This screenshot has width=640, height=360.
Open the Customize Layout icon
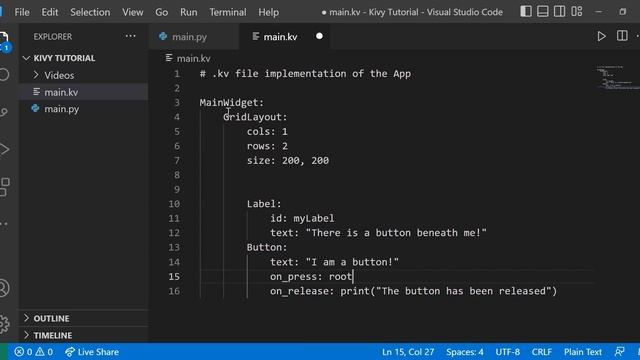pyautogui.click(x=576, y=11)
